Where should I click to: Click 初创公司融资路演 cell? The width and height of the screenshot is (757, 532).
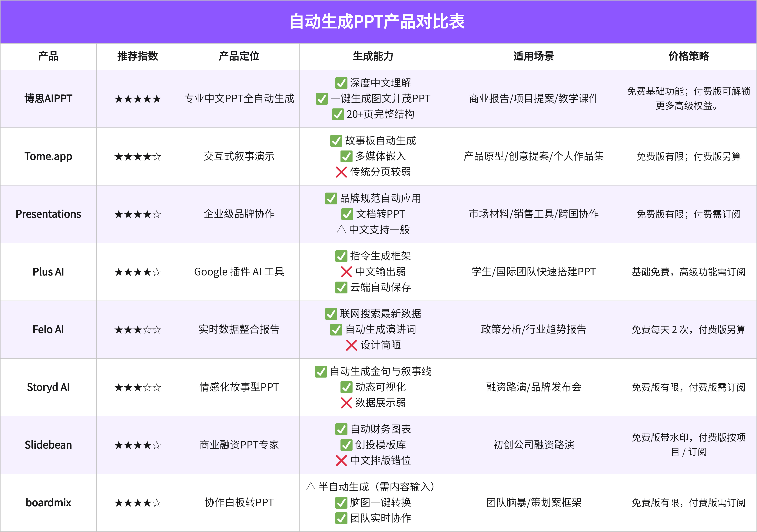click(x=534, y=445)
